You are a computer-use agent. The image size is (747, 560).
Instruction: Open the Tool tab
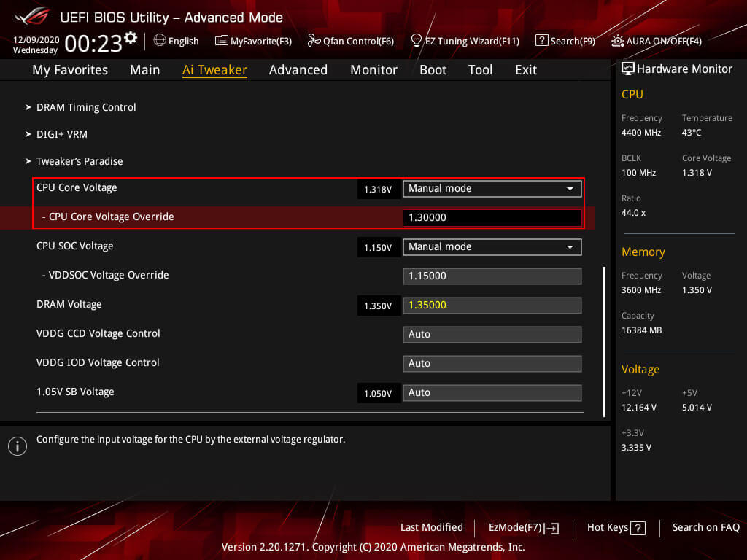click(480, 70)
